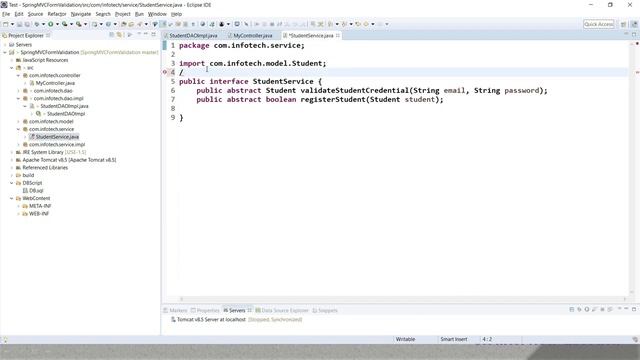
Task: Expand the com.infotech.dao package
Action: click(x=18, y=91)
